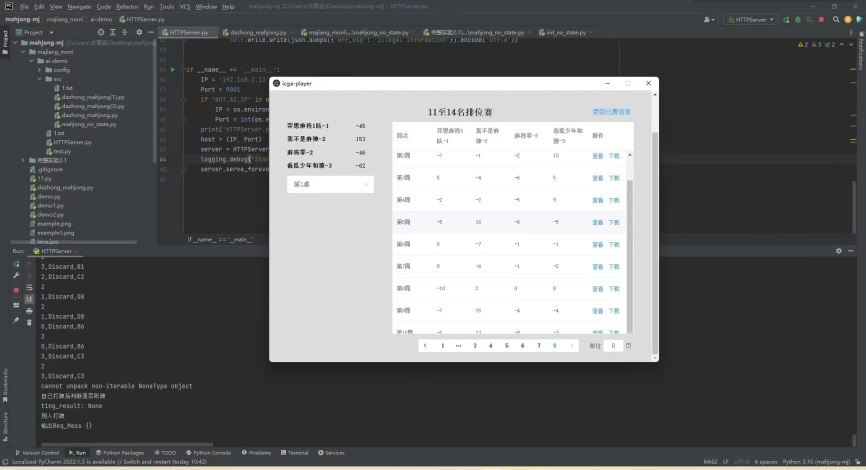
Task: Switch to dazhong_mahjong.py editor tab
Action: point(258,33)
